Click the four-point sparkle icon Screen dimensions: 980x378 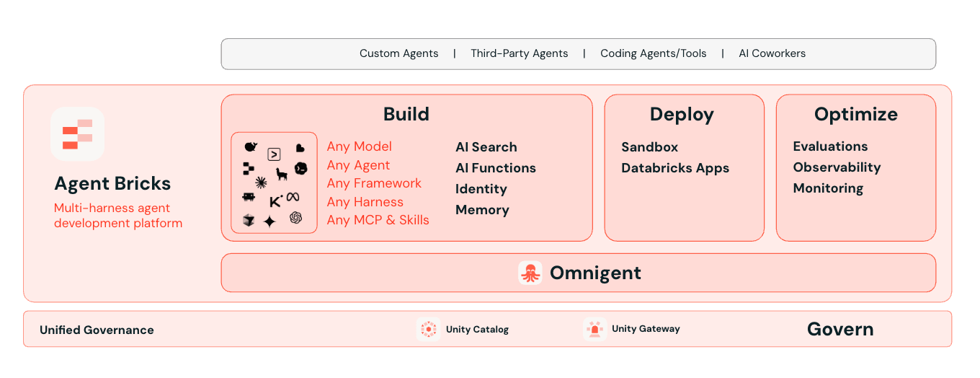[269, 221]
